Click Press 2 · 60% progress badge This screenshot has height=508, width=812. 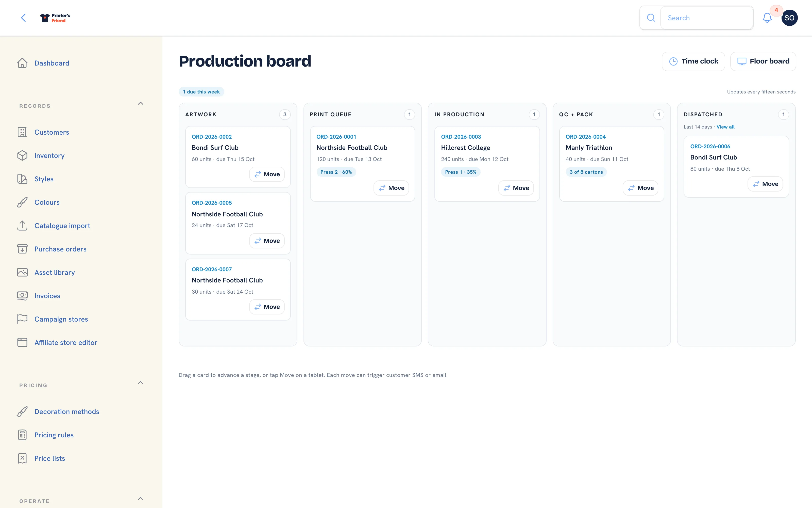point(336,172)
